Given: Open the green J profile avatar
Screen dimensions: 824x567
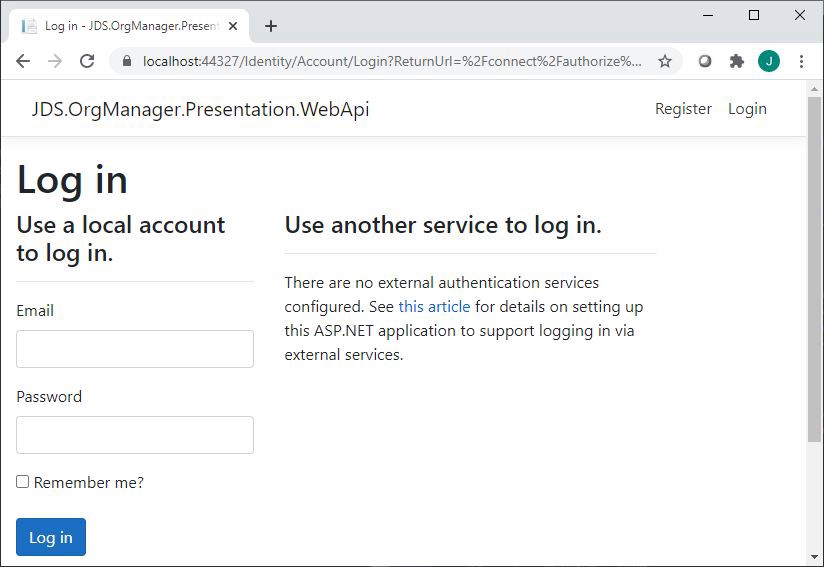Looking at the screenshot, I should [769, 61].
